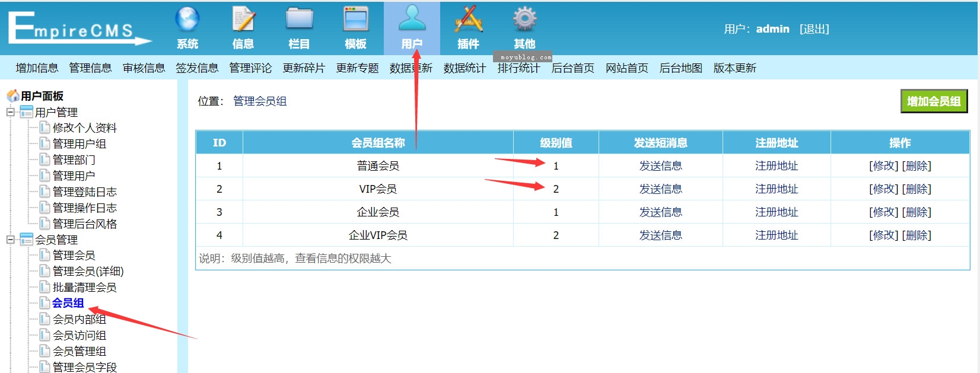Open 更新碎片 menu item
Viewport: 980px width, 373px height.
[x=304, y=68]
